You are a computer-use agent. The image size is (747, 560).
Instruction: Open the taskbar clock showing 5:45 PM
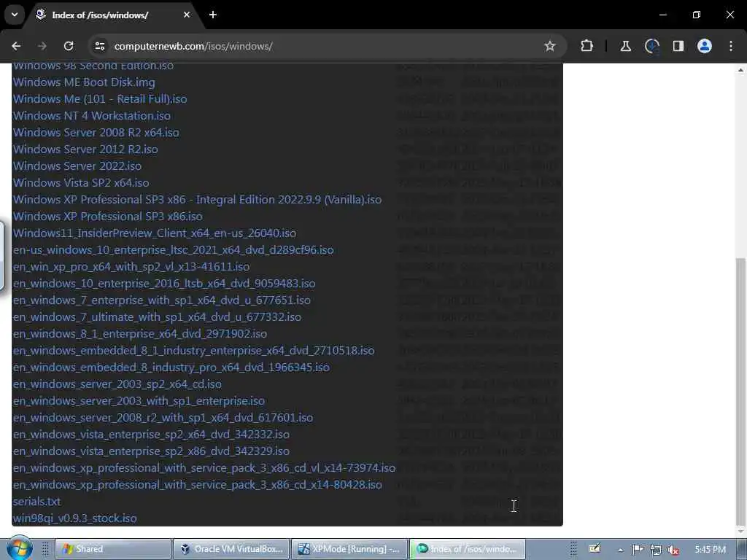coord(710,550)
